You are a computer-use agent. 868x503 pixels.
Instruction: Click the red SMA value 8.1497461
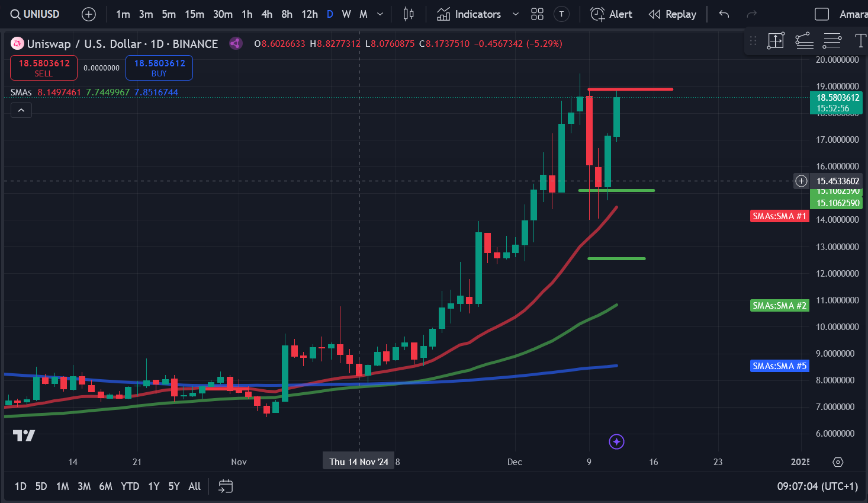[x=59, y=92]
